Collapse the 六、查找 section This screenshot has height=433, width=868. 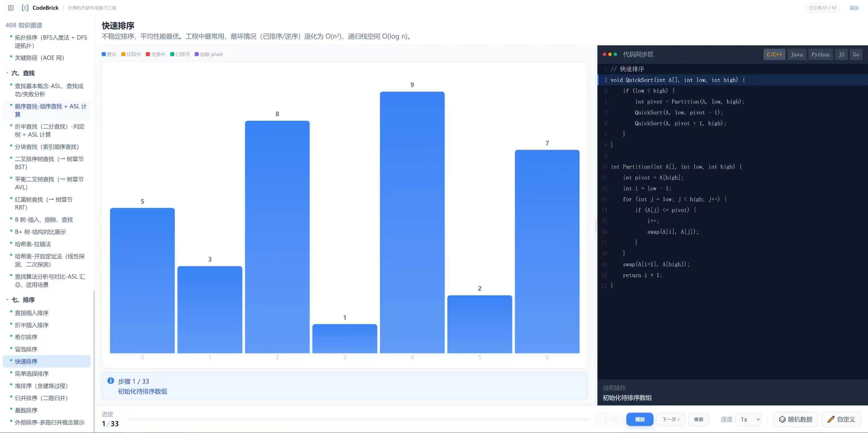(x=7, y=73)
